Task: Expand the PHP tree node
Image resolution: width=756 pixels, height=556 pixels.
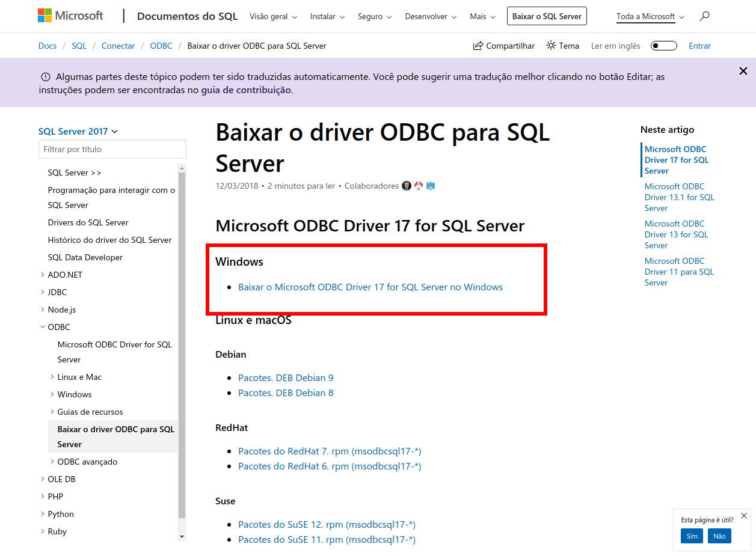Action: (x=43, y=496)
